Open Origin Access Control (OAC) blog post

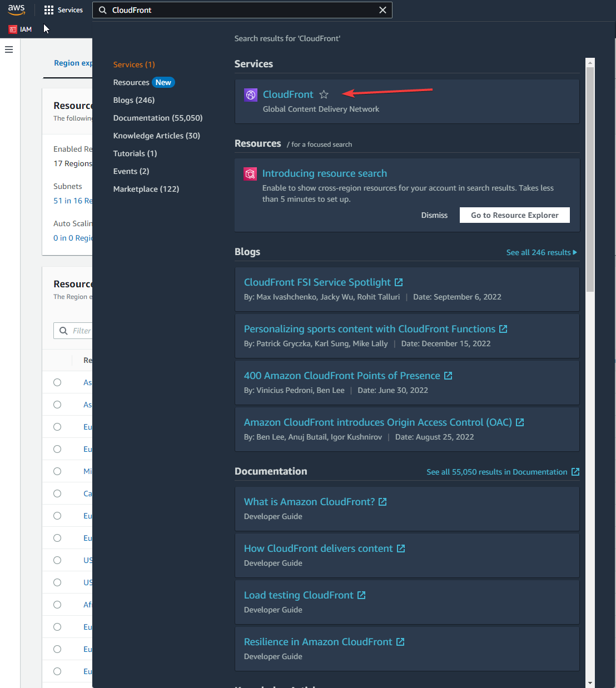(378, 422)
